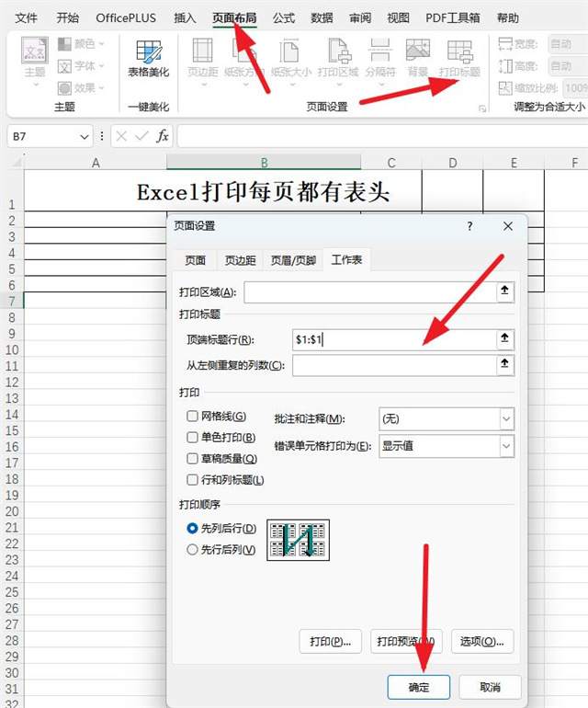Click the formula bar cancel X icon
Image resolution: width=588 pixels, height=708 pixels.
[x=121, y=136]
